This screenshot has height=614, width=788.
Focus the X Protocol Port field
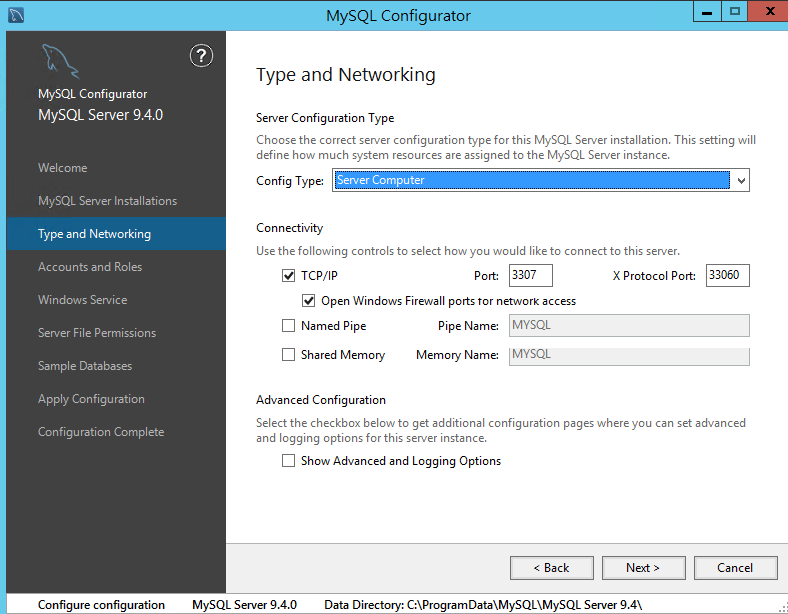(x=728, y=275)
